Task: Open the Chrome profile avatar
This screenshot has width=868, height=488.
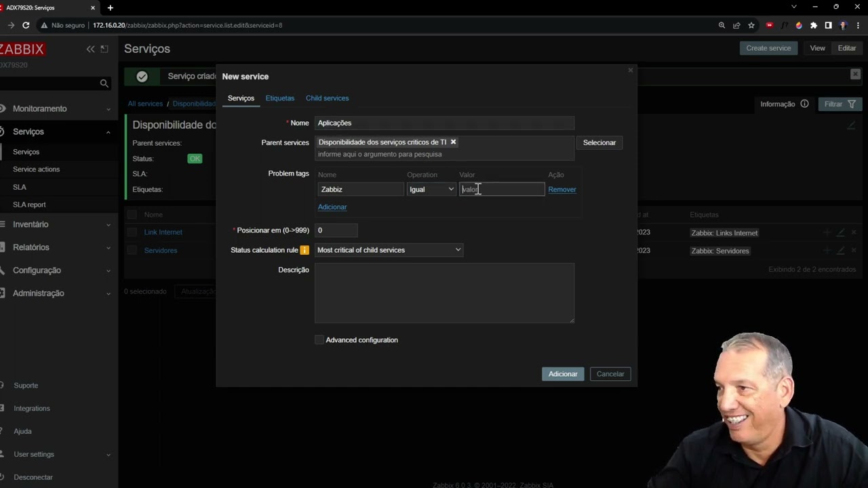Action: [844, 25]
